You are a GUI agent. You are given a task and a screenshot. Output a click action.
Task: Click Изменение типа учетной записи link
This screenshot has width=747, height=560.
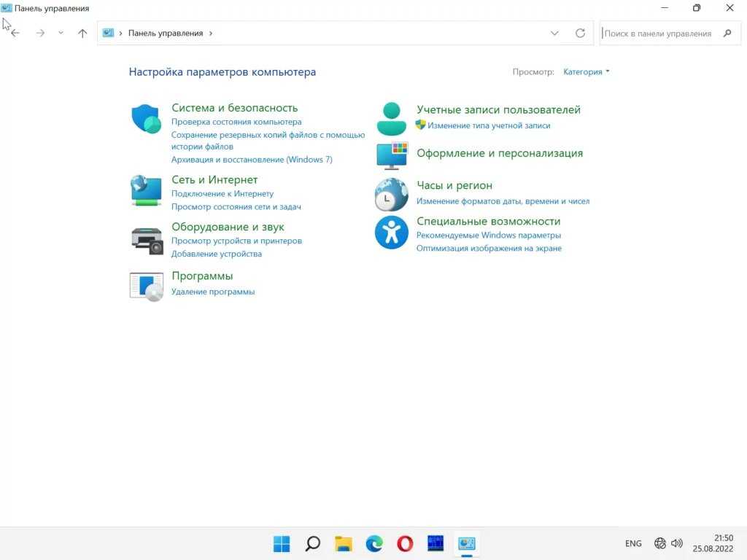[x=489, y=125]
